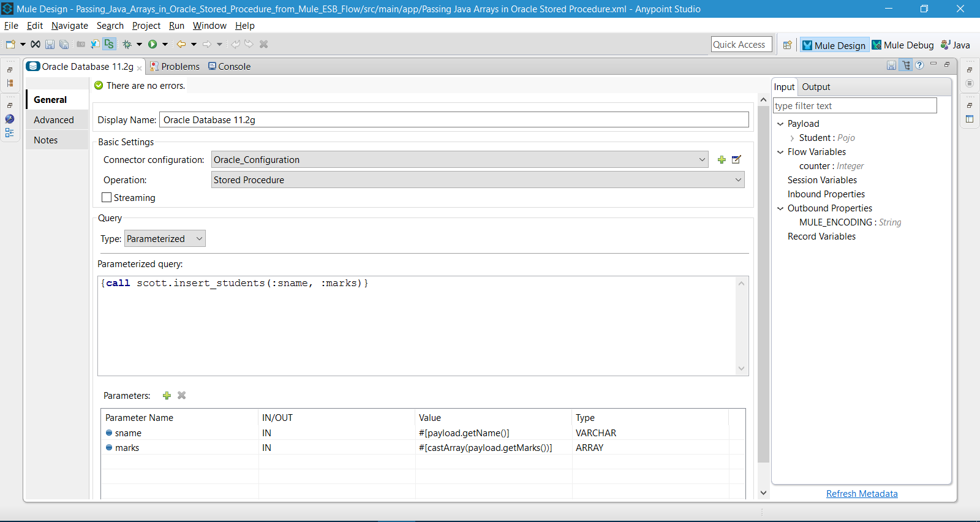The height and width of the screenshot is (522, 980).
Task: Open help via the question mark icon
Action: [x=919, y=65]
